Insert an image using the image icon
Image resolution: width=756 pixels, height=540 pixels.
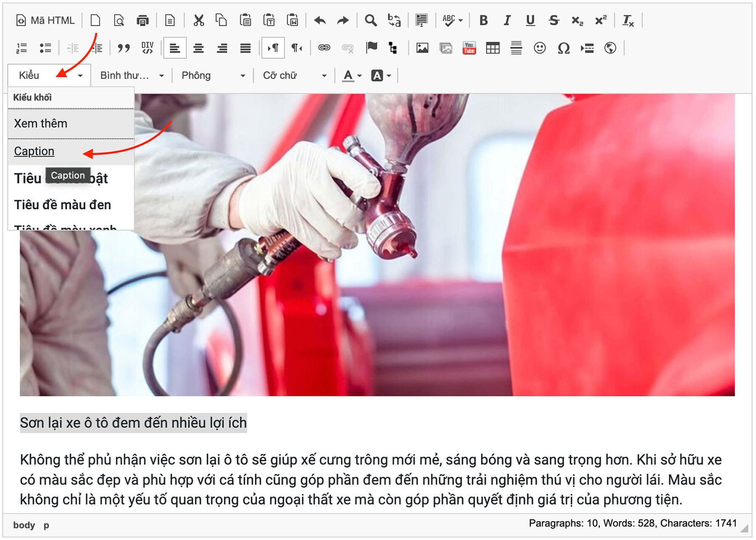click(422, 48)
